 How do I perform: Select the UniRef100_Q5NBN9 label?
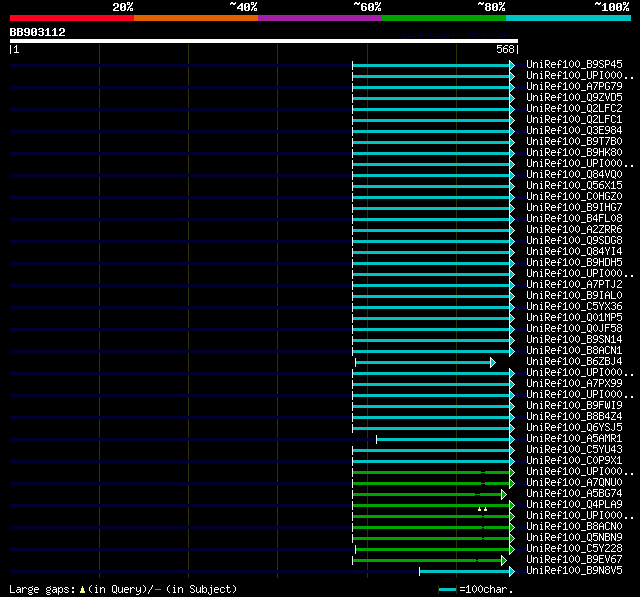pyautogui.click(x=574, y=538)
